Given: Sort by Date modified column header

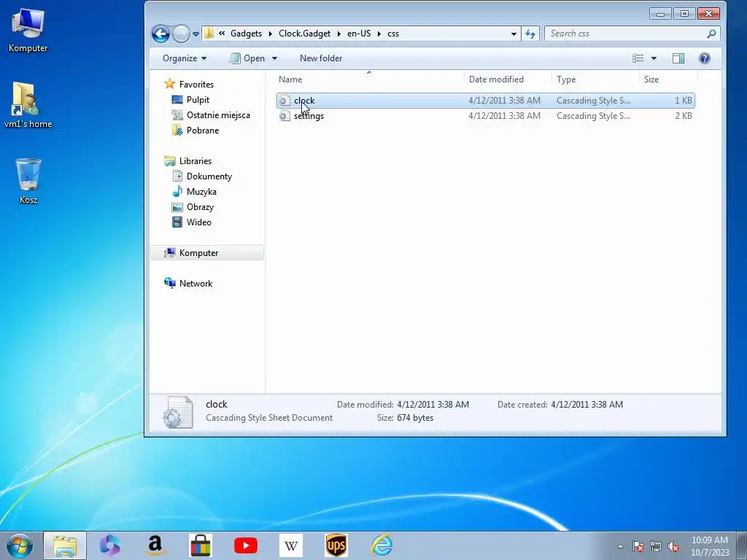Looking at the screenshot, I should click(x=507, y=79).
